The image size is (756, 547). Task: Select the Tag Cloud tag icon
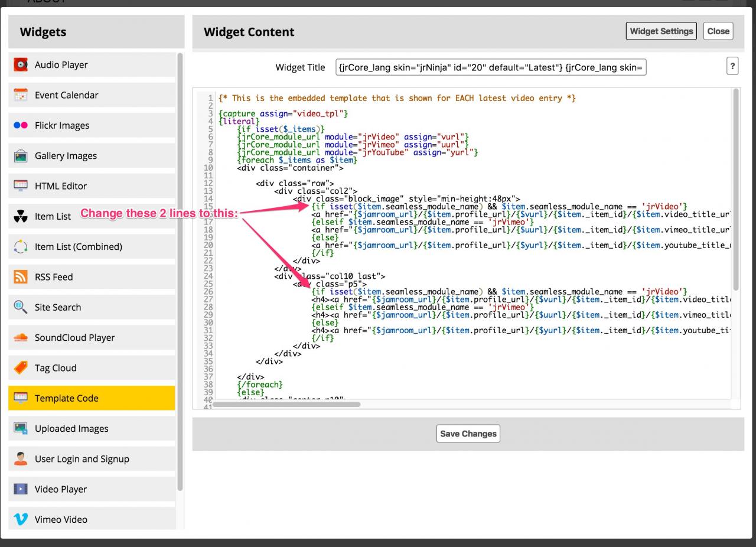[21, 368]
